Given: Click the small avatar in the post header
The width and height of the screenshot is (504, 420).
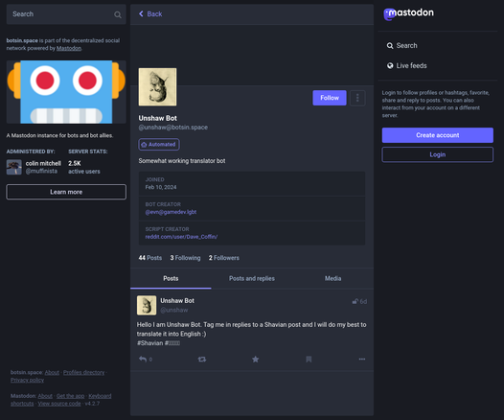Looking at the screenshot, I should 147,305.
